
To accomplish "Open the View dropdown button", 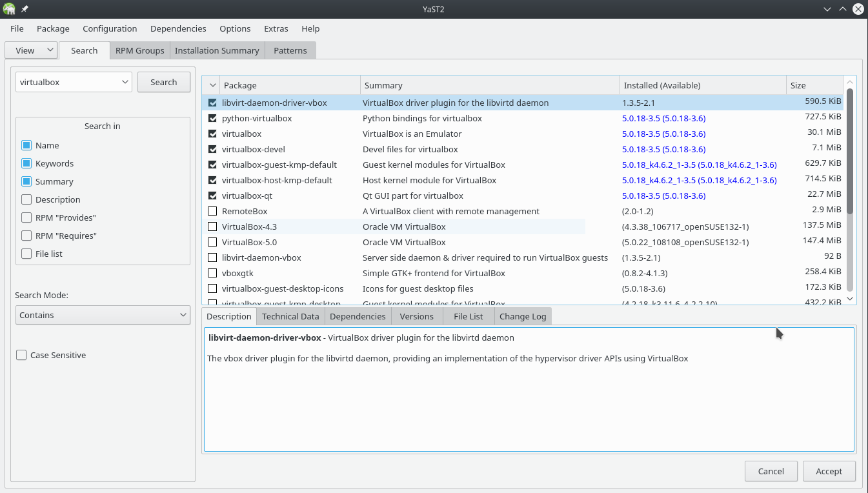I will point(31,50).
